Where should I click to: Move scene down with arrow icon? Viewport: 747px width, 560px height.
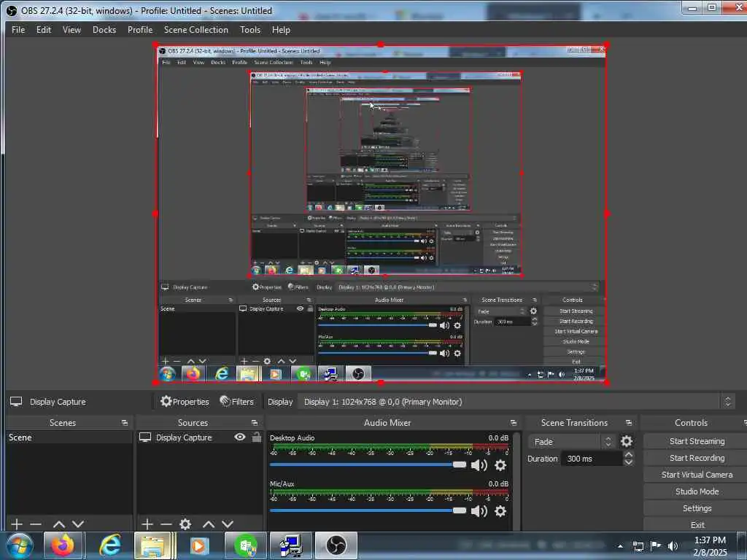[78, 524]
